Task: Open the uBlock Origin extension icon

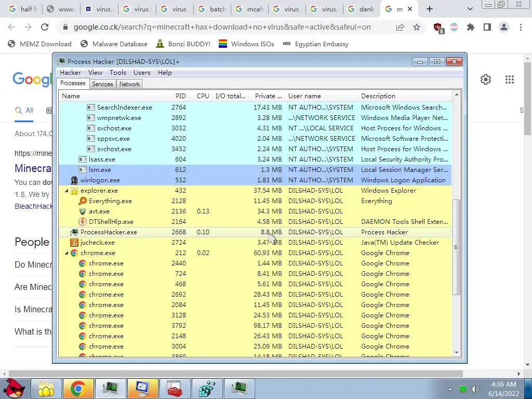Action: pyautogui.click(x=438, y=28)
